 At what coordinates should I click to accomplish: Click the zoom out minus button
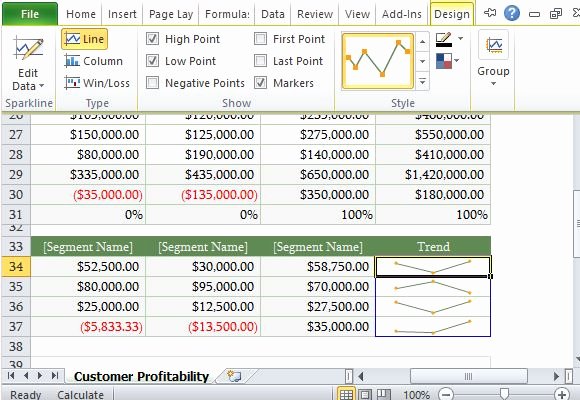tap(446, 395)
